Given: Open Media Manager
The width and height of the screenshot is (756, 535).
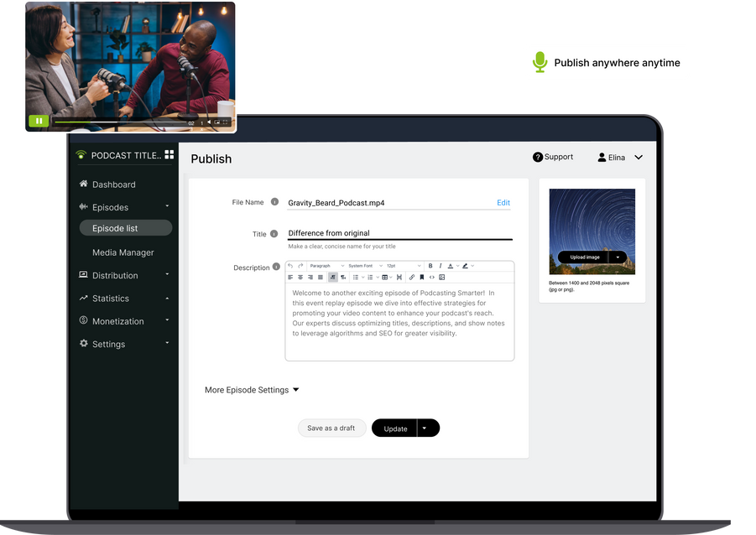Looking at the screenshot, I should [123, 252].
